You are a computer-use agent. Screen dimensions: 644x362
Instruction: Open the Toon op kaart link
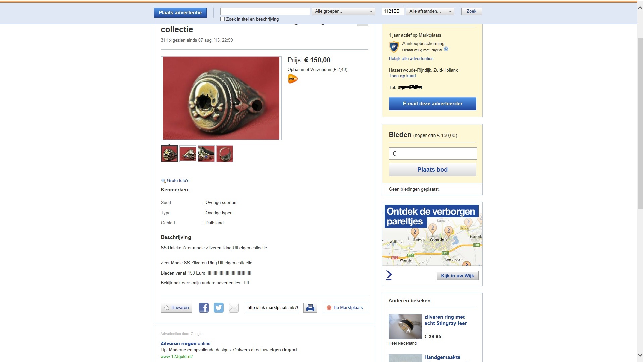pyautogui.click(x=402, y=76)
